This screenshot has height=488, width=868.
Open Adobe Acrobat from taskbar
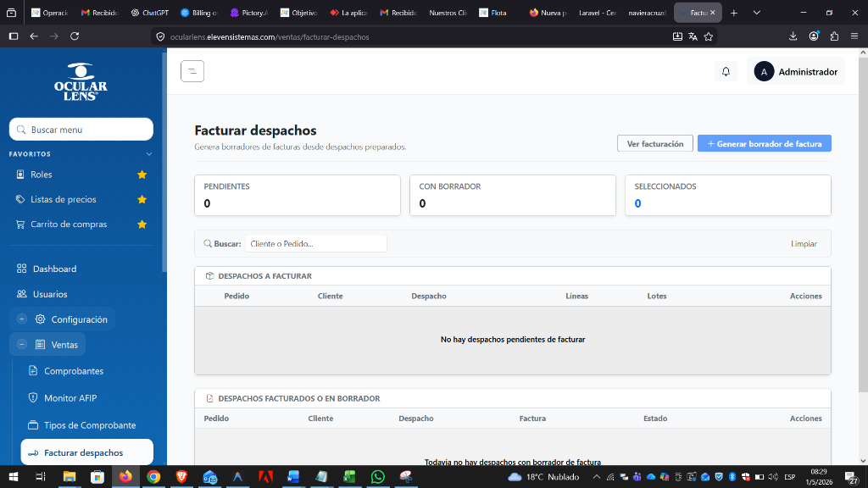265,477
